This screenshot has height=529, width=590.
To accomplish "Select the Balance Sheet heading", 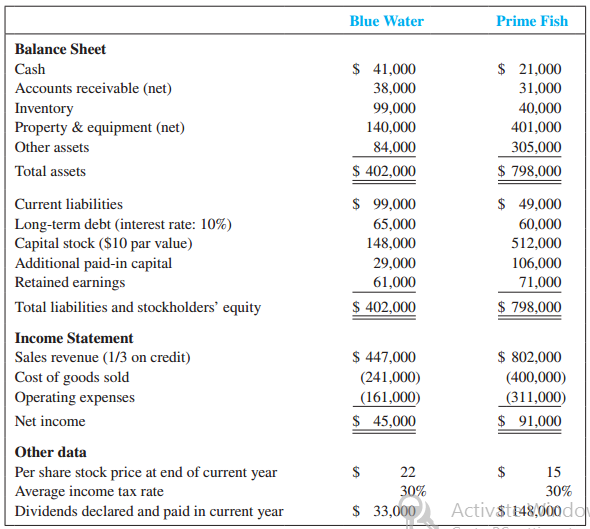I will (x=60, y=49).
